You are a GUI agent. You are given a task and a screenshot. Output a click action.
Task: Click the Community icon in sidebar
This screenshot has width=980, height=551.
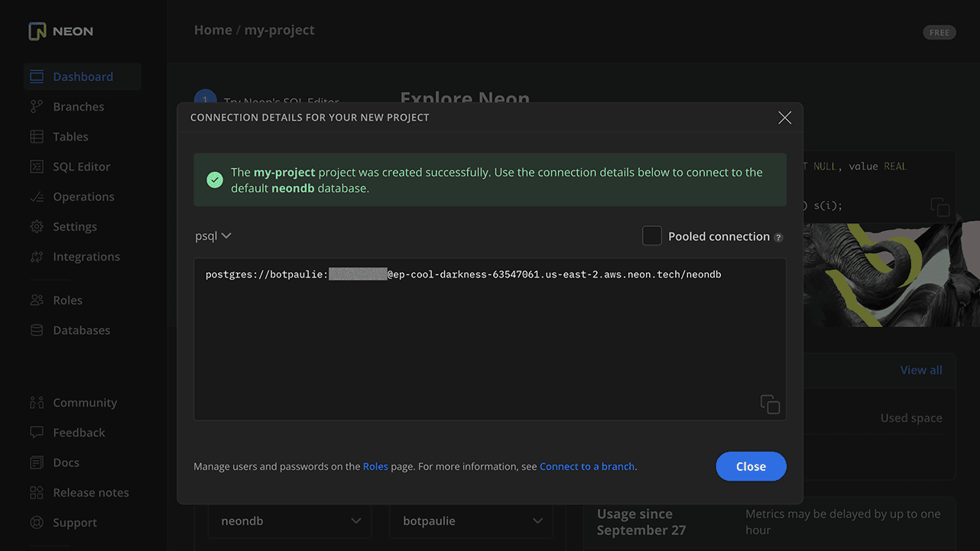tap(37, 403)
